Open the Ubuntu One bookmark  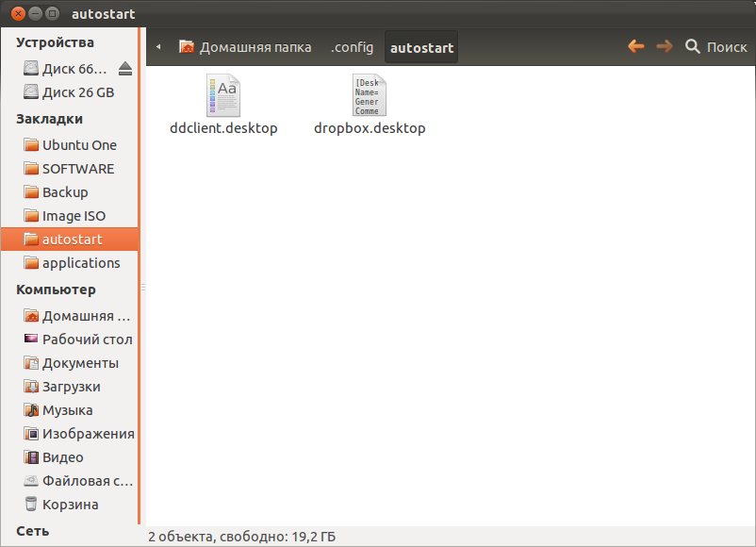pos(70,144)
